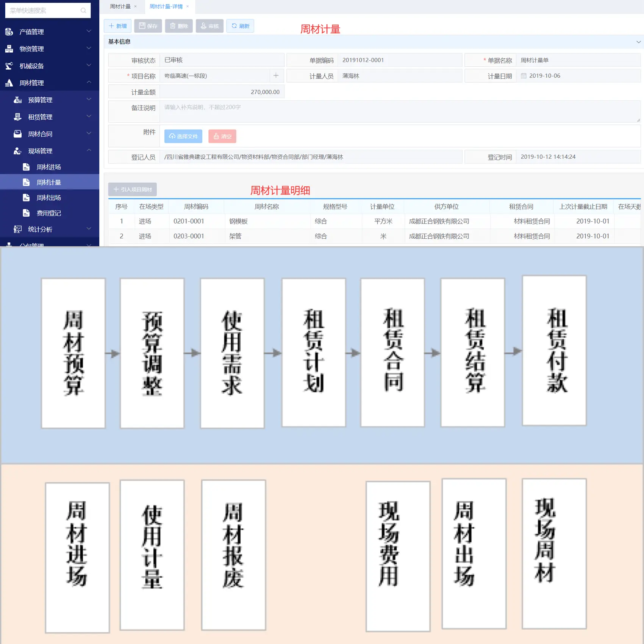Click the 引入项目周材 button
Image resolution: width=644 pixels, height=644 pixels.
click(133, 189)
